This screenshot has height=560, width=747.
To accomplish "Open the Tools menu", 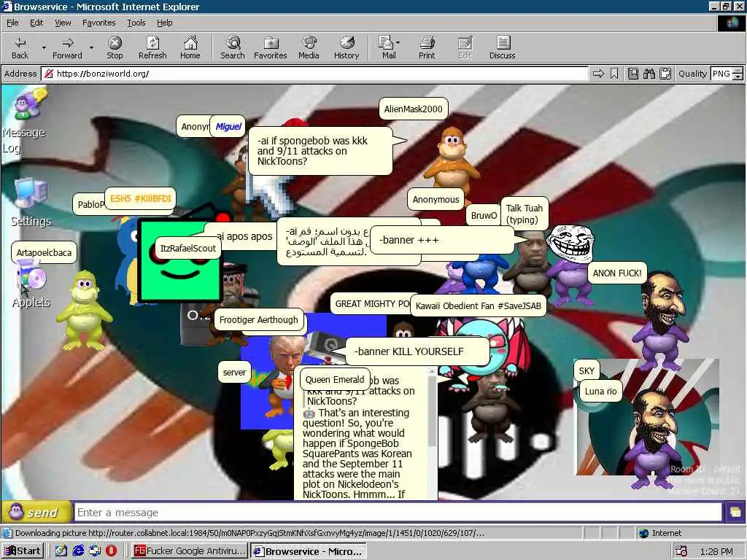I will [x=136, y=23].
